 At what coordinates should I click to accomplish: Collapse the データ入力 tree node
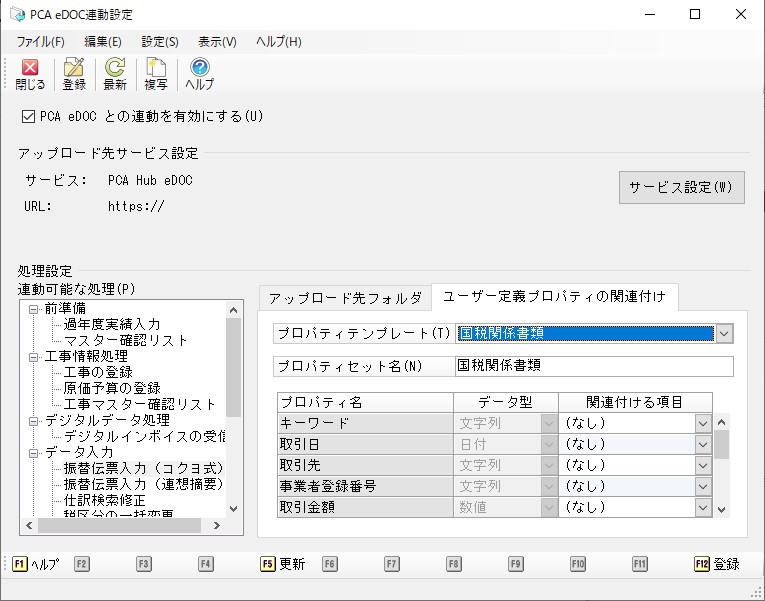[34, 453]
